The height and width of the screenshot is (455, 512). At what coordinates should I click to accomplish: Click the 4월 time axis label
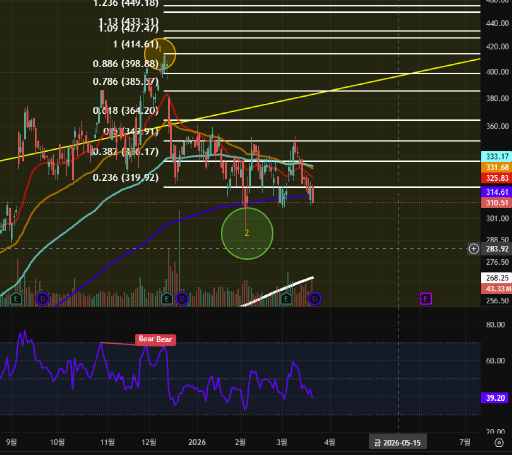pos(330,442)
